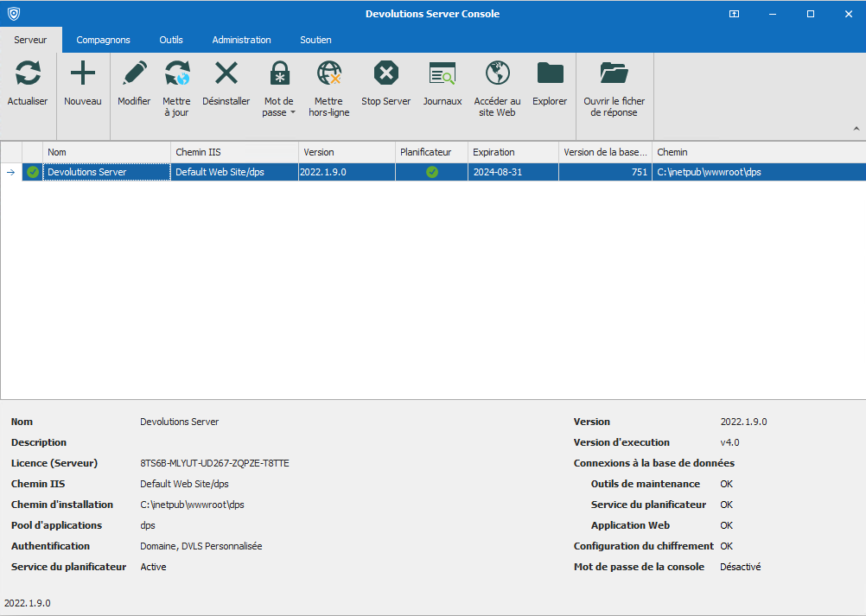
Task: Click Accéder au site Web globe icon
Action: 498,74
